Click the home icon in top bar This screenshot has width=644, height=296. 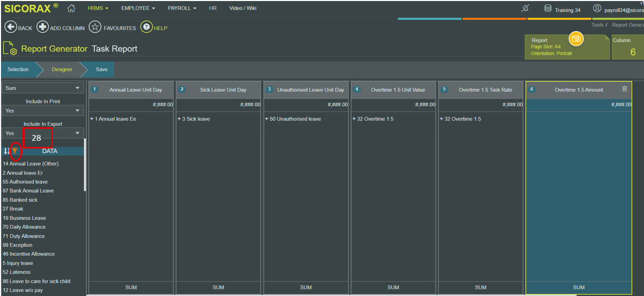(71, 8)
